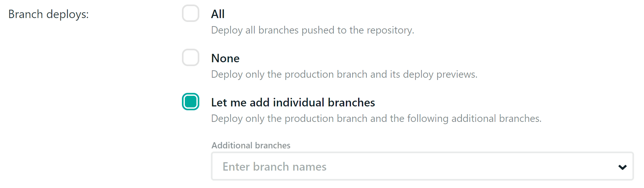Click the "its deploy previews" description text
Image resolution: width=644 pixels, height=188 pixels.
coord(433,74)
